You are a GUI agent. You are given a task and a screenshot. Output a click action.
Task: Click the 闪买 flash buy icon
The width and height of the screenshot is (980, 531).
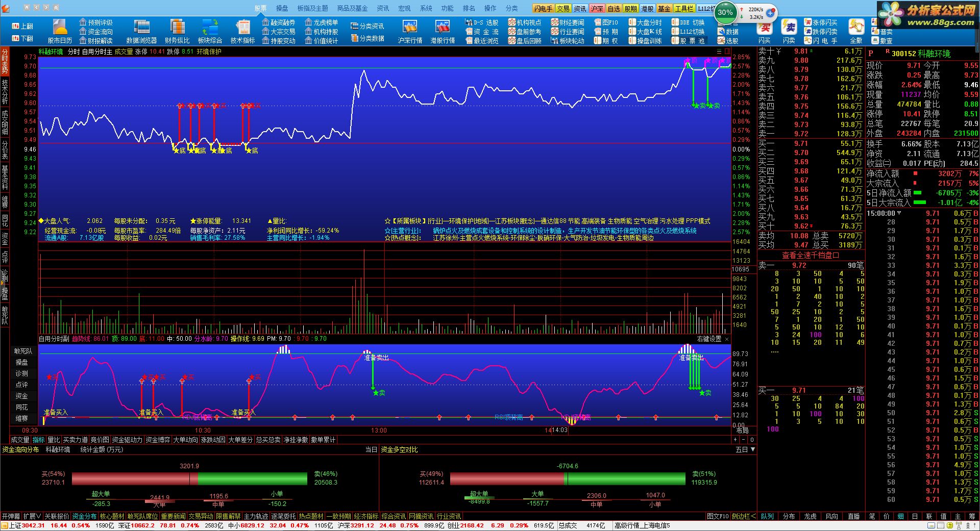[765, 31]
